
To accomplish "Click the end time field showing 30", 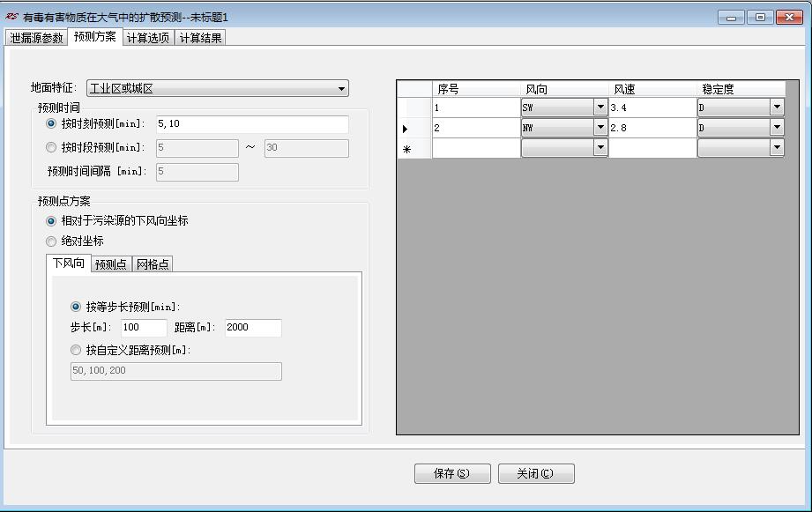I will [x=307, y=148].
